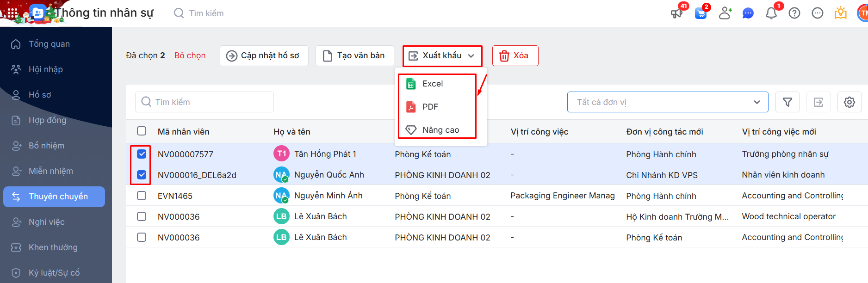Choose PDF export option
The width and height of the screenshot is (868, 283).
point(430,107)
